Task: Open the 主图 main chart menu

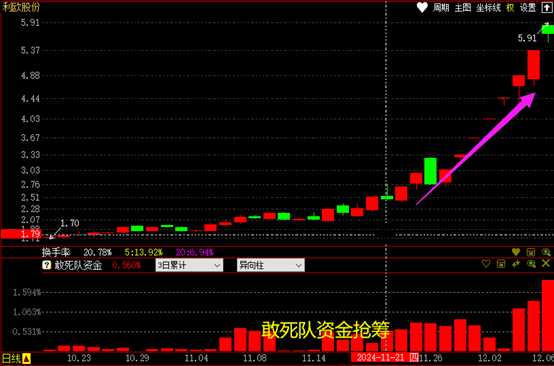Action: tap(462, 7)
